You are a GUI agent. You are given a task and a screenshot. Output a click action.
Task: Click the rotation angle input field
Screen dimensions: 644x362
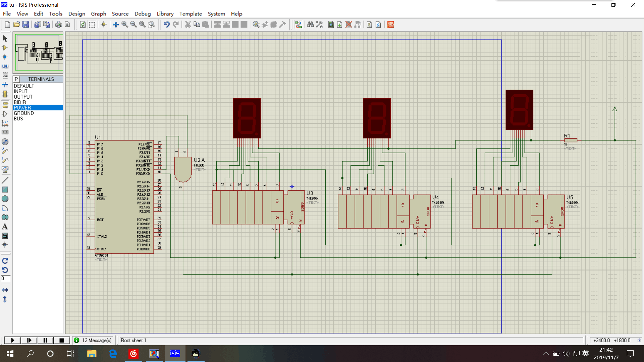6,279
